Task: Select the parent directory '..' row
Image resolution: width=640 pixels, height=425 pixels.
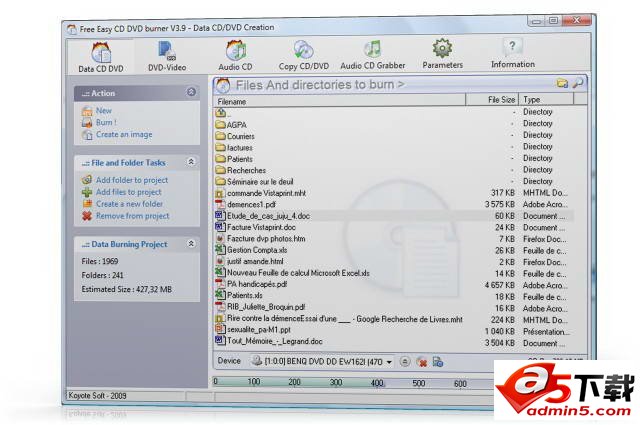Action: 394,113
